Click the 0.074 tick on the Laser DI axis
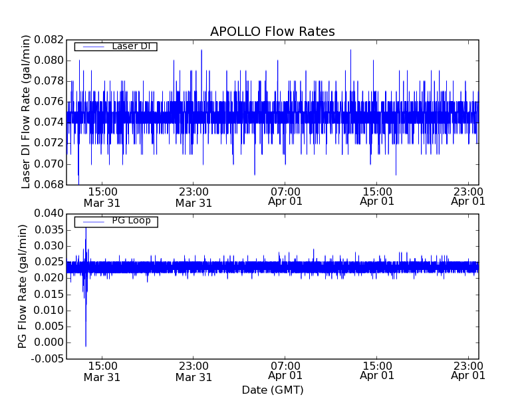This screenshot has height=399, width=532. [49, 122]
